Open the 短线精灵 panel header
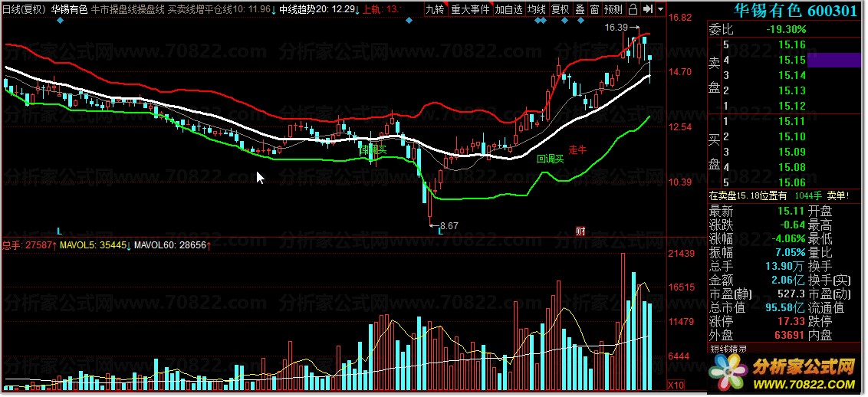This screenshot has width=868, height=397. coord(728,349)
